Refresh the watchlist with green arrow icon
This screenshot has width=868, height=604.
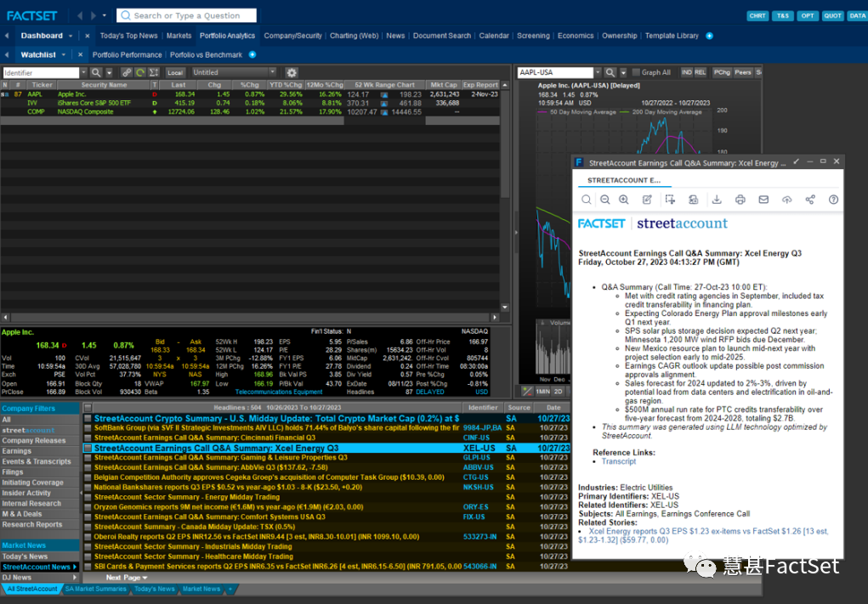click(x=140, y=72)
